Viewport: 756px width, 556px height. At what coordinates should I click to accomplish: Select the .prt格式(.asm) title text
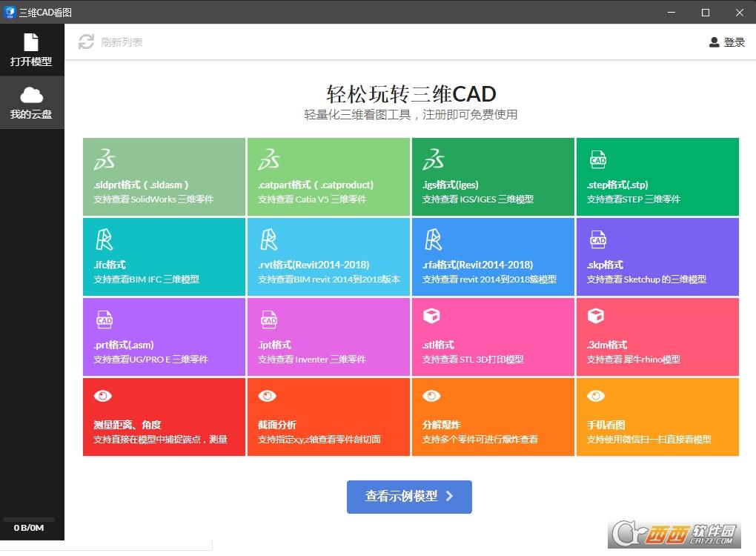tap(124, 345)
